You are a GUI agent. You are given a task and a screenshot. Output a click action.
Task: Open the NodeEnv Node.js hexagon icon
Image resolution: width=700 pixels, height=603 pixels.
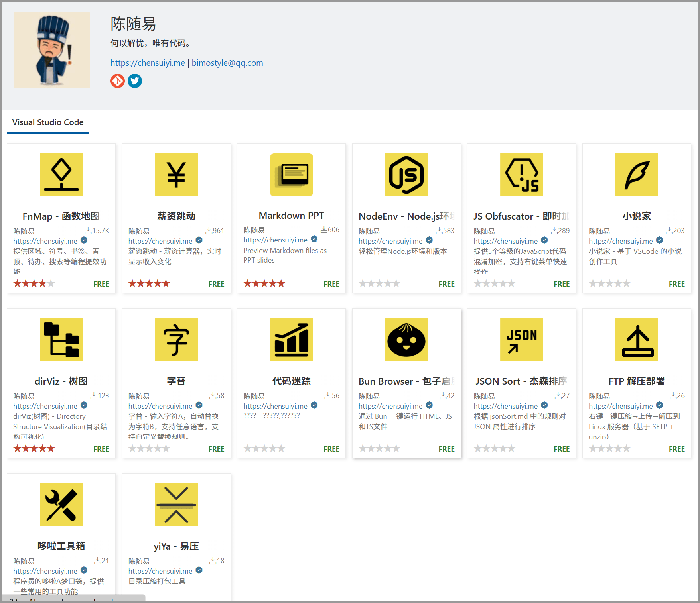(x=406, y=175)
